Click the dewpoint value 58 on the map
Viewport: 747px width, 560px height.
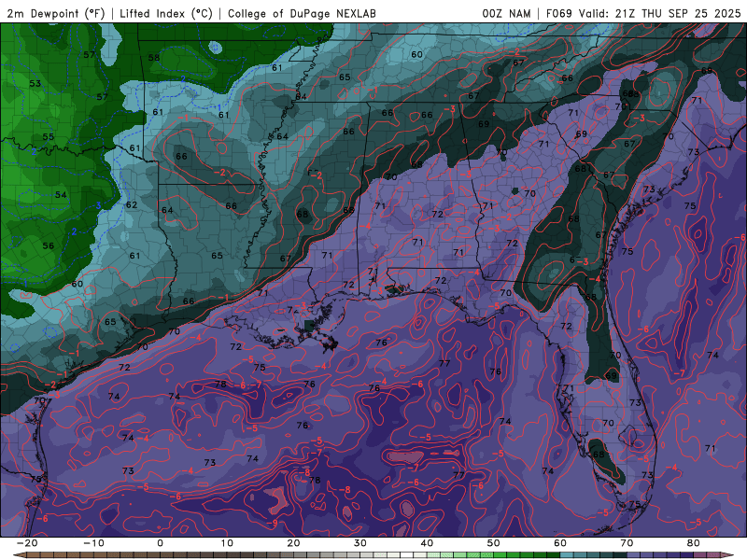[153, 58]
